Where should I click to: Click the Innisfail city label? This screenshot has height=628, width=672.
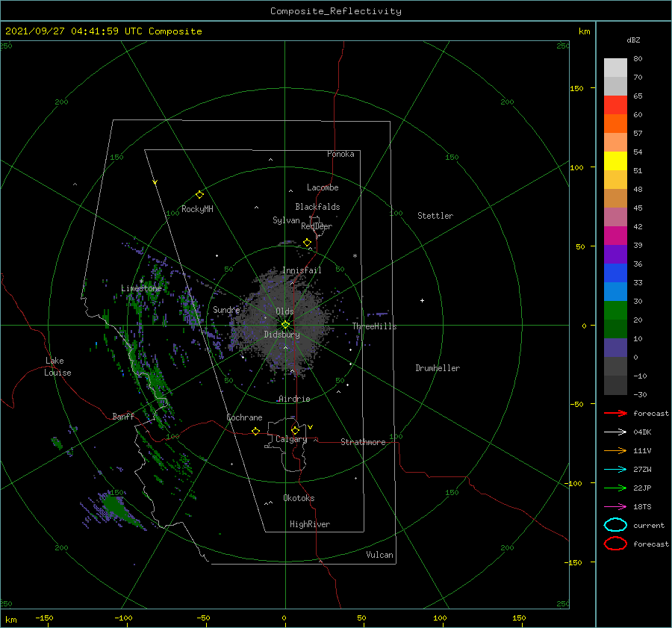(302, 270)
